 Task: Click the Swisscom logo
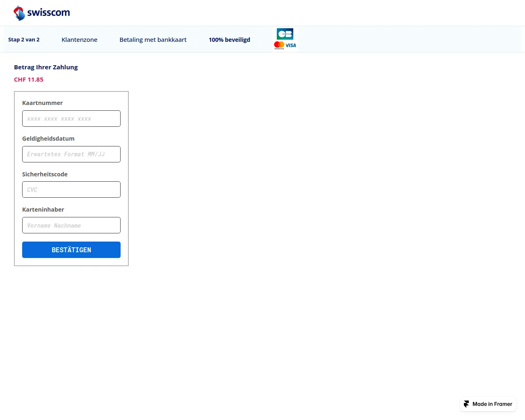(41, 13)
